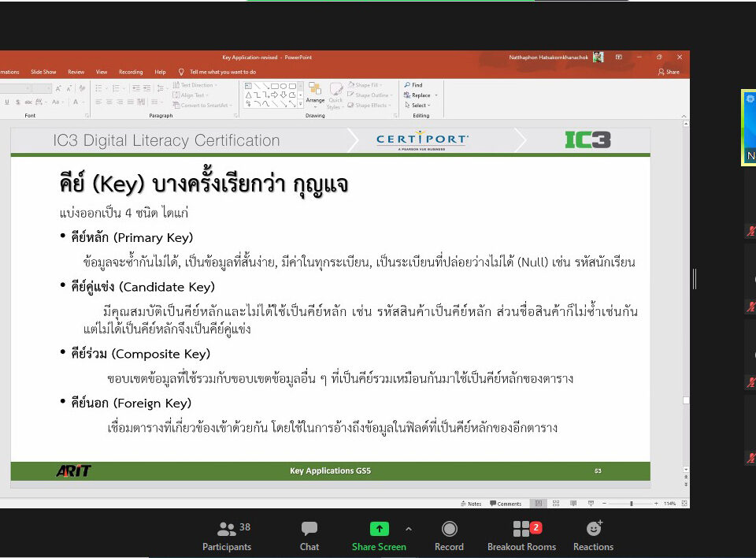Increase list indent level
Image resolution: width=756 pixels, height=558 pixels.
pyautogui.click(x=146, y=88)
